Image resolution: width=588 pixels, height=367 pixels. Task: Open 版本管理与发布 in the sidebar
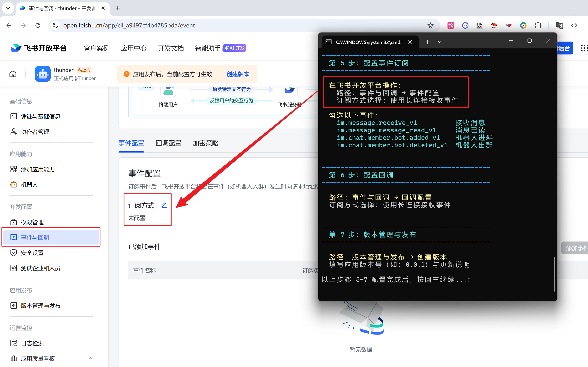40,306
